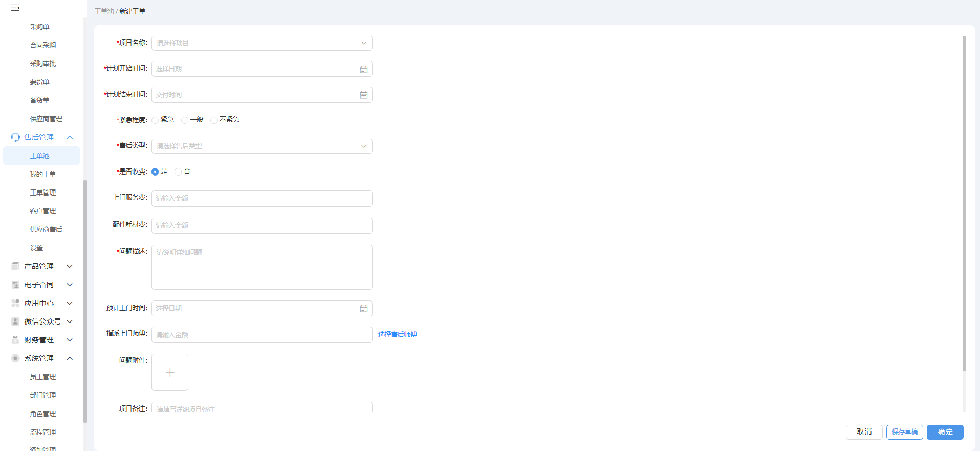Click the sidebar vertical scrollbar

85,301
